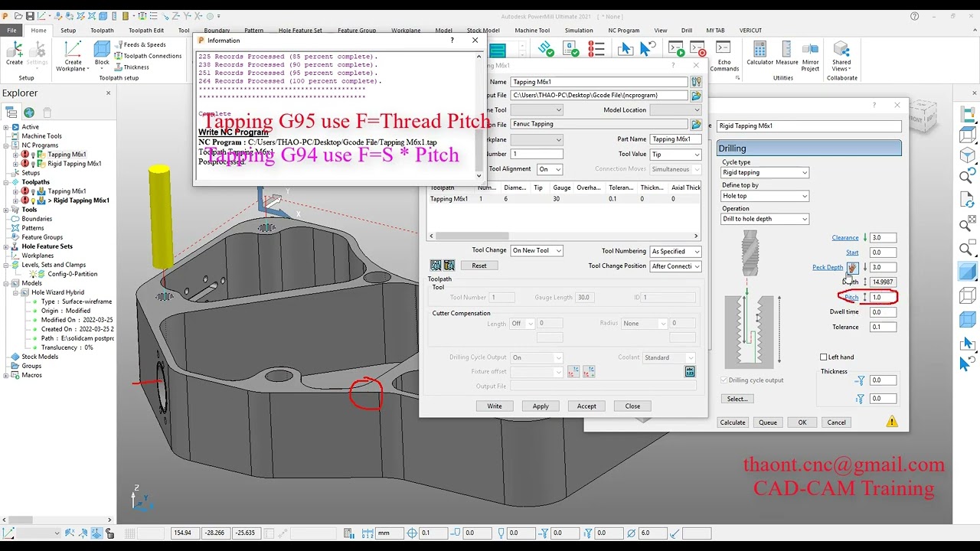Click the options icon beside Name Tapping M6x1
980x551 pixels.
pyautogui.click(x=696, y=82)
